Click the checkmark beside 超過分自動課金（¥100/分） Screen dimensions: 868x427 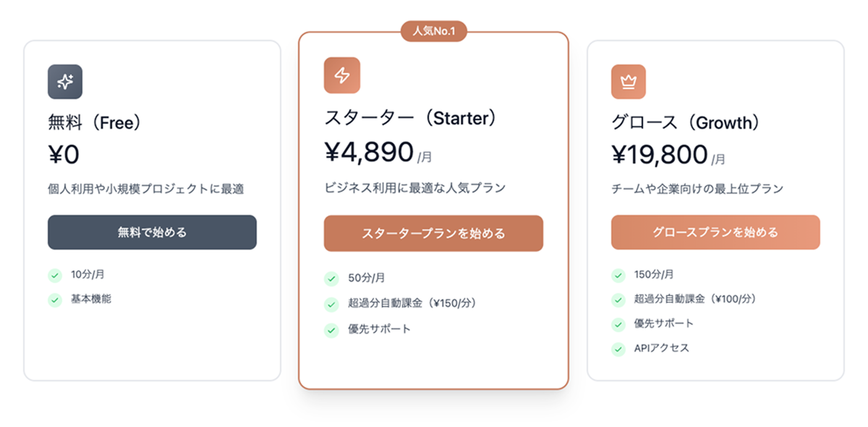[x=618, y=300]
